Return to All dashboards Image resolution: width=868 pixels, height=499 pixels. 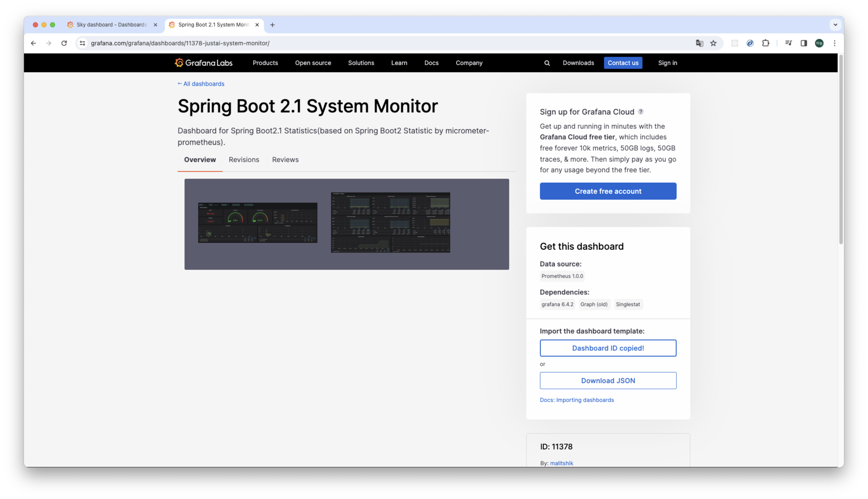click(201, 84)
